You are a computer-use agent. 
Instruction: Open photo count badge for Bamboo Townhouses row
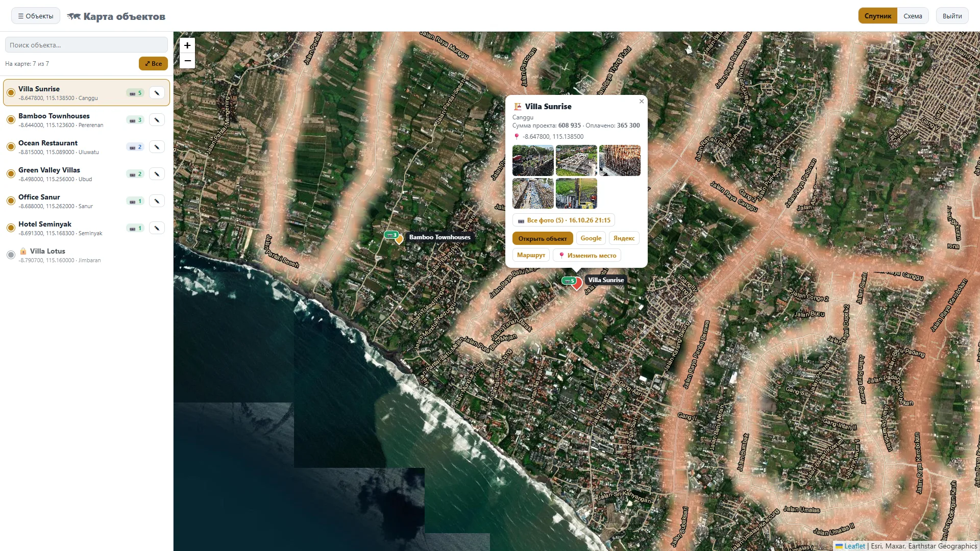point(135,120)
